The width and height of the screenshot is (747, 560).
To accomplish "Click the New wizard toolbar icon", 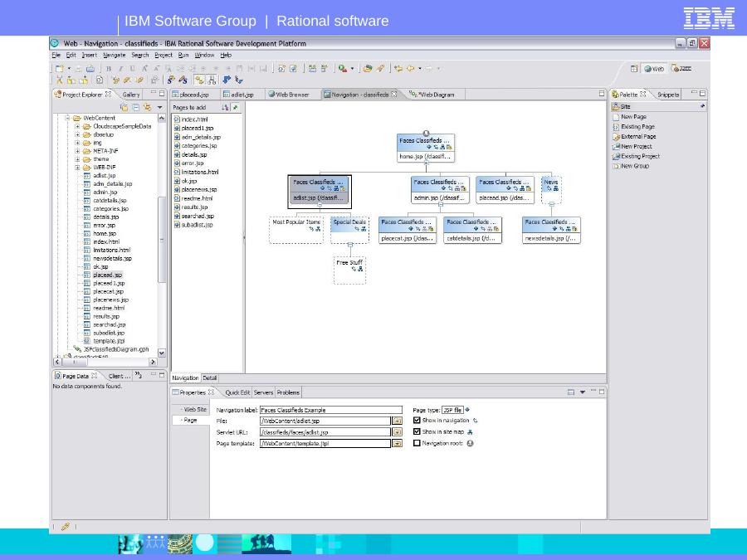I will click(59, 69).
